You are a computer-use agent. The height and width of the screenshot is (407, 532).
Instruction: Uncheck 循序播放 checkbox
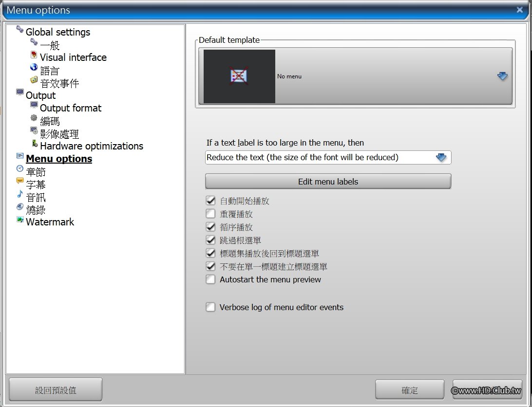tap(210, 226)
